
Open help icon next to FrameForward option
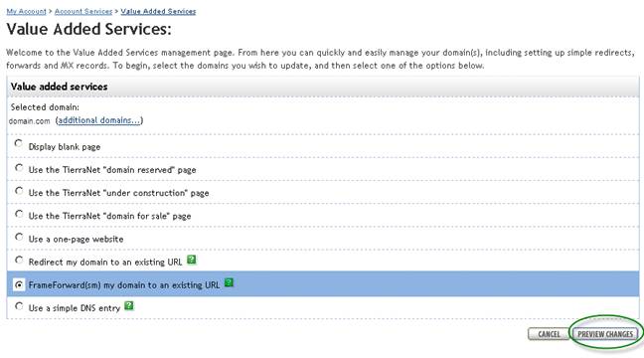tap(230, 282)
